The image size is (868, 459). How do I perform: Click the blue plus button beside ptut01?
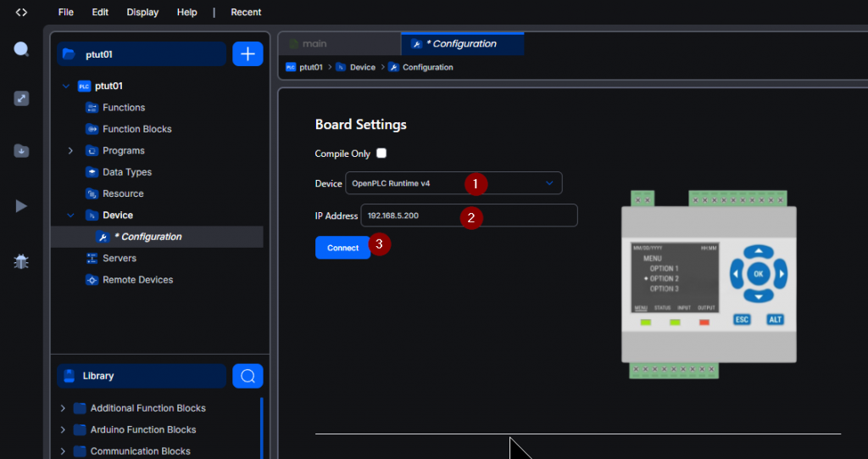248,54
